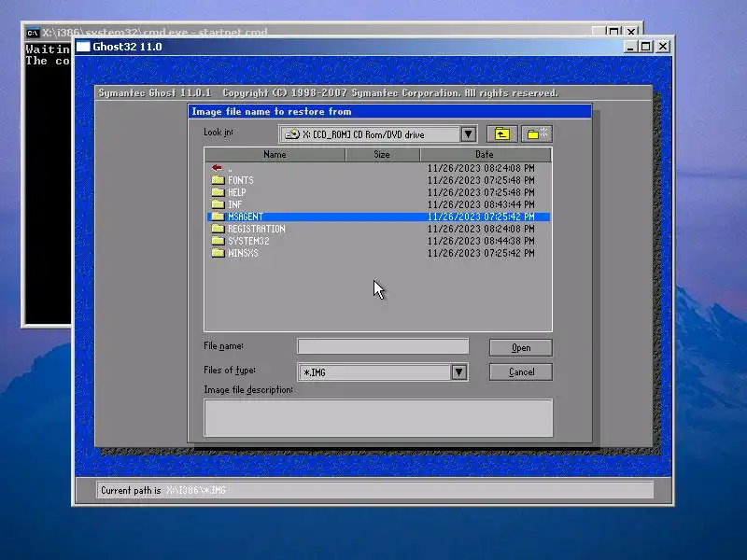This screenshot has height=560, width=747.
Task: Click the HELP folder name
Action: click(237, 192)
